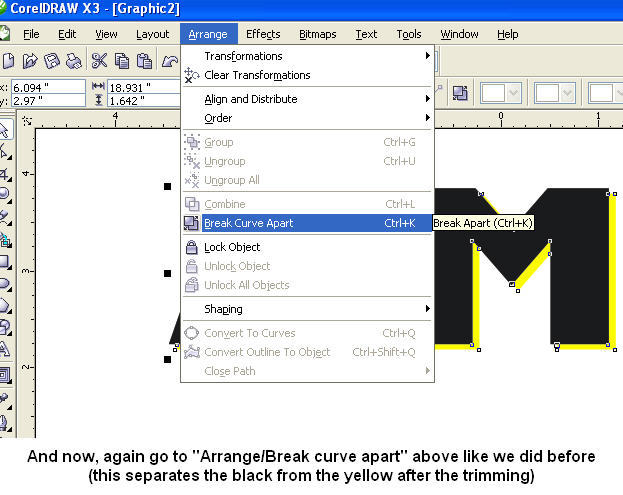The image size is (623, 495).
Task: Expand the Shaping submenu
Action: [x=307, y=309]
